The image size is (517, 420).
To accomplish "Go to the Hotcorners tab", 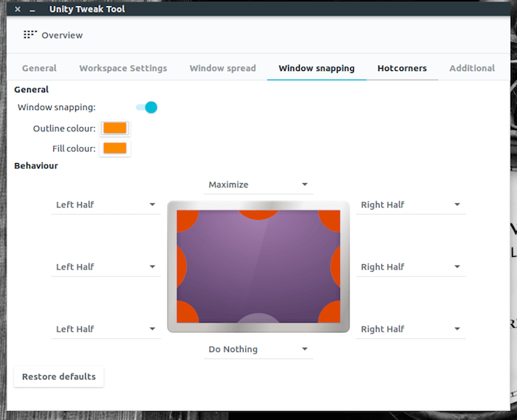I will [x=402, y=68].
